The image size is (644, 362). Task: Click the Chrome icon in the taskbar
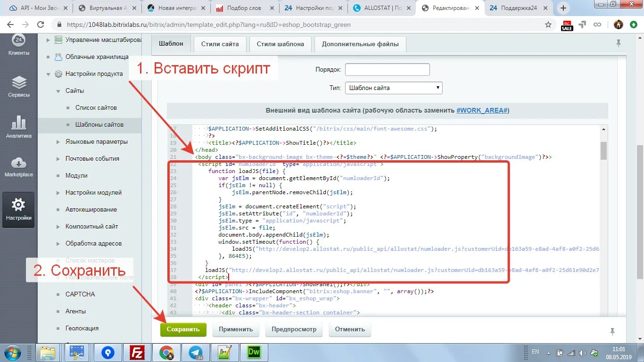[x=166, y=353]
